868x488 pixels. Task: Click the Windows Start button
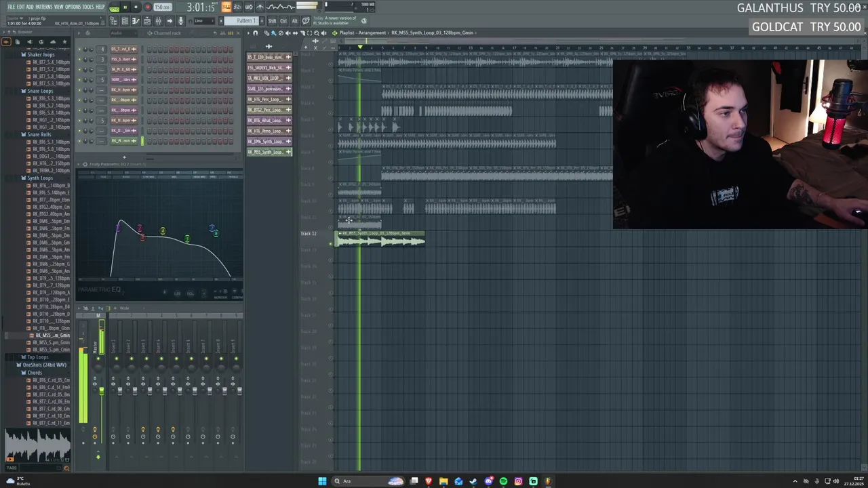pyautogui.click(x=322, y=481)
